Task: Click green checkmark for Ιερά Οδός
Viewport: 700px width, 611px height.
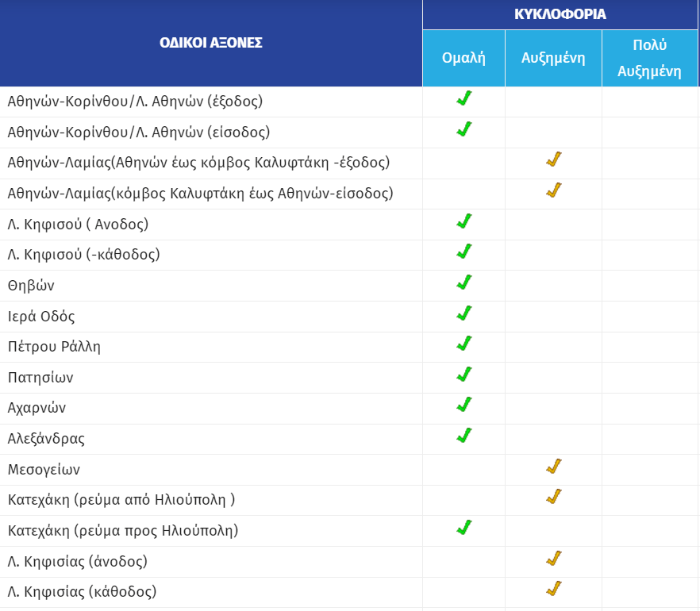Action: (464, 313)
